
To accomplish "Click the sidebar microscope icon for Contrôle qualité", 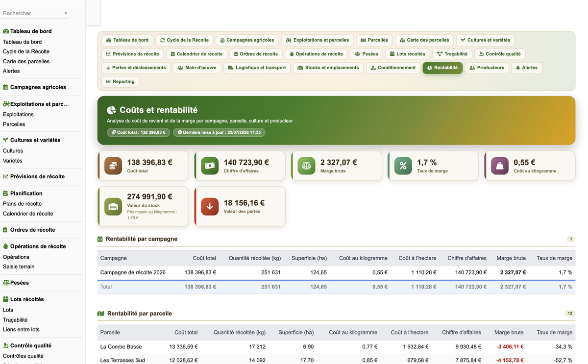I will (5, 345).
